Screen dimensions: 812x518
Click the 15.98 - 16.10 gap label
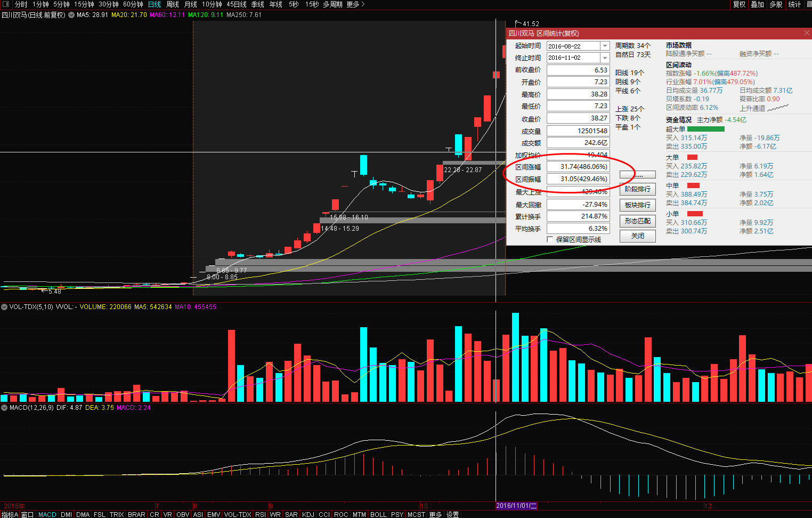(x=349, y=217)
